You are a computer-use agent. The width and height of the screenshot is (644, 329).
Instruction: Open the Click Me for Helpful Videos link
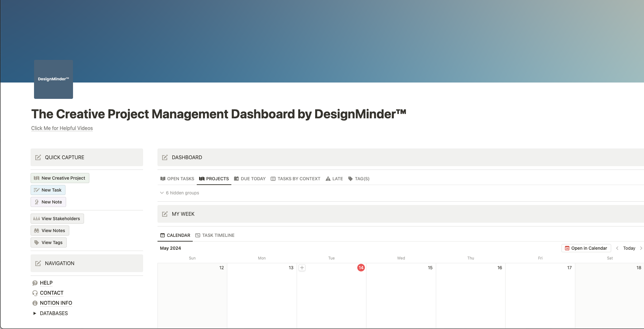(x=62, y=128)
